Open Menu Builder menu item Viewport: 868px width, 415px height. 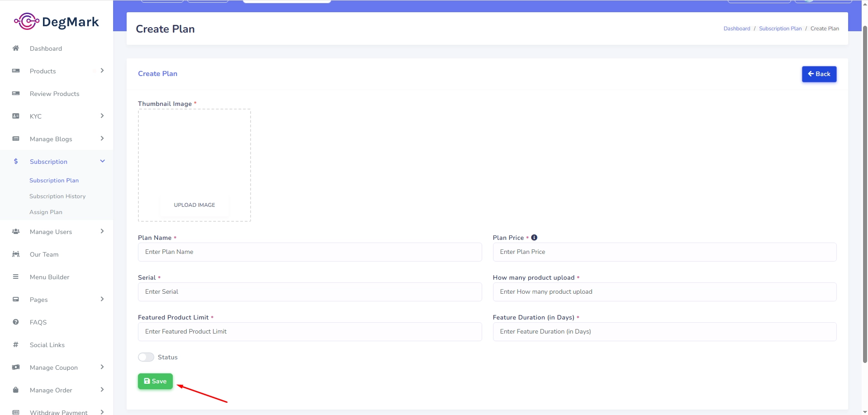coord(49,277)
